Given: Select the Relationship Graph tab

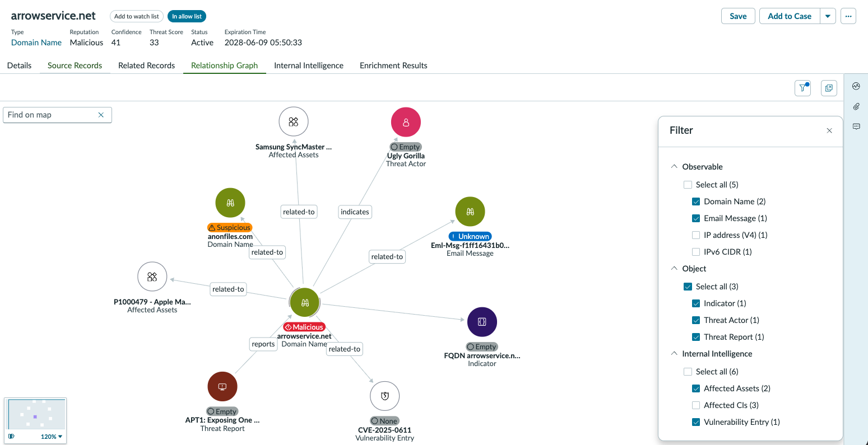Looking at the screenshot, I should [x=224, y=65].
